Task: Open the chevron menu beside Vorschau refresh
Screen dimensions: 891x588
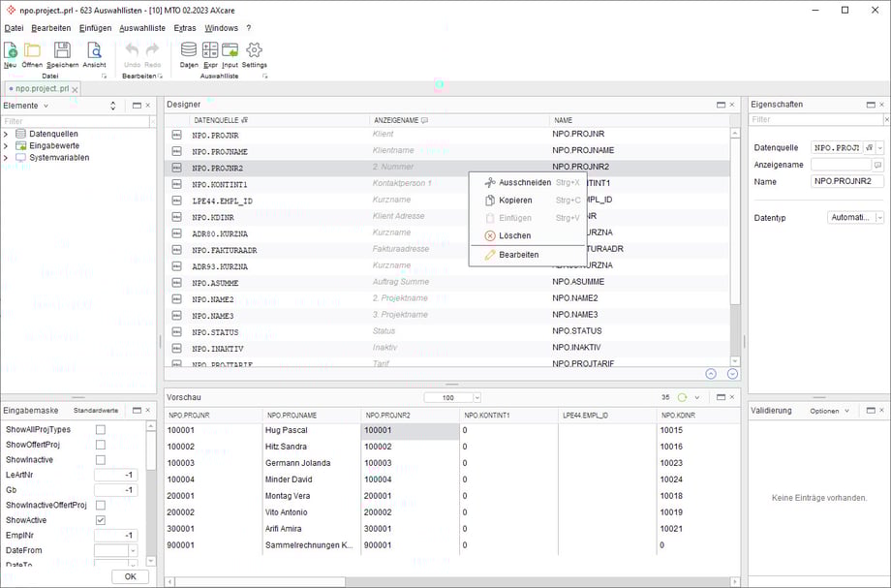Action: (x=697, y=398)
